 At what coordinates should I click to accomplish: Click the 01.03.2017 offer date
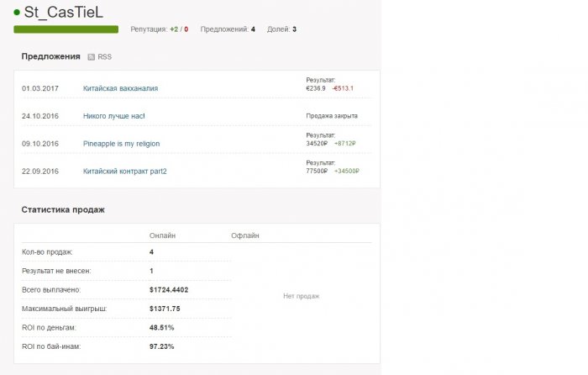39,87
